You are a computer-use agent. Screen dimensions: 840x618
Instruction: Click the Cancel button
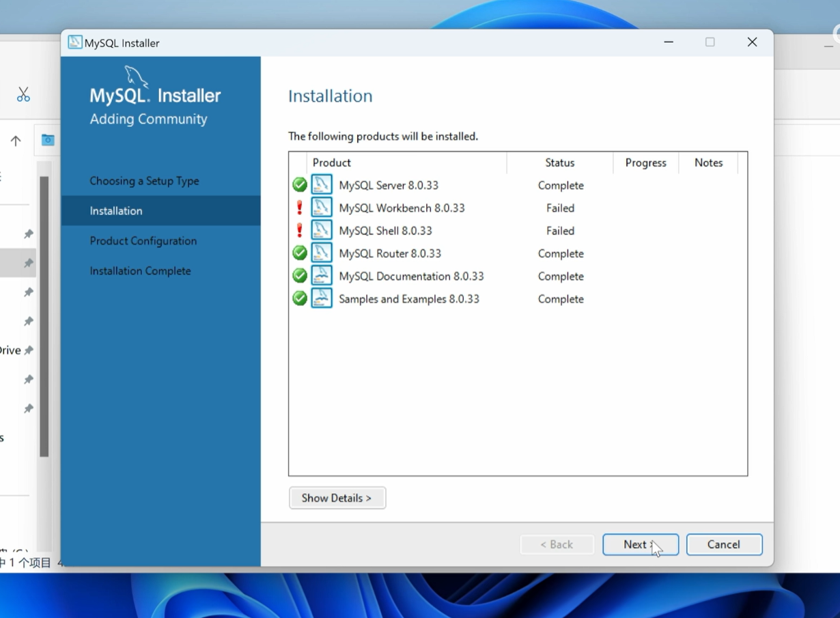(724, 544)
